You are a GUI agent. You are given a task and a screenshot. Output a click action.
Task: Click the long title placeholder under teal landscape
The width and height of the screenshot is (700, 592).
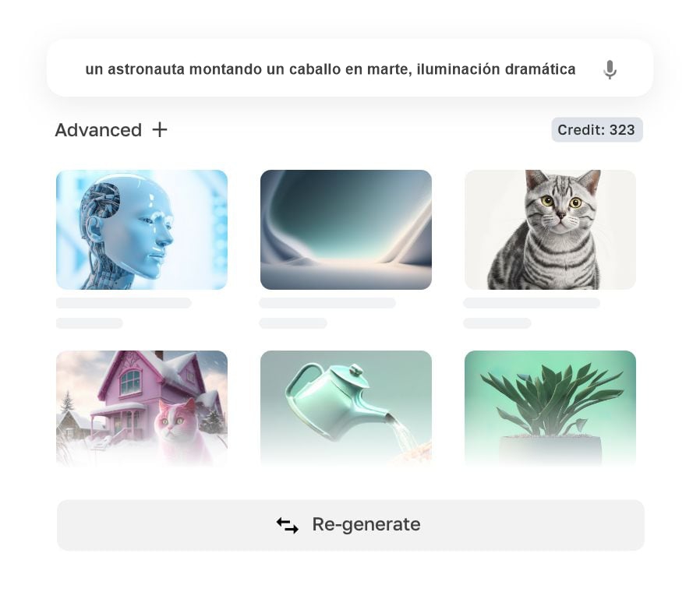(x=327, y=303)
